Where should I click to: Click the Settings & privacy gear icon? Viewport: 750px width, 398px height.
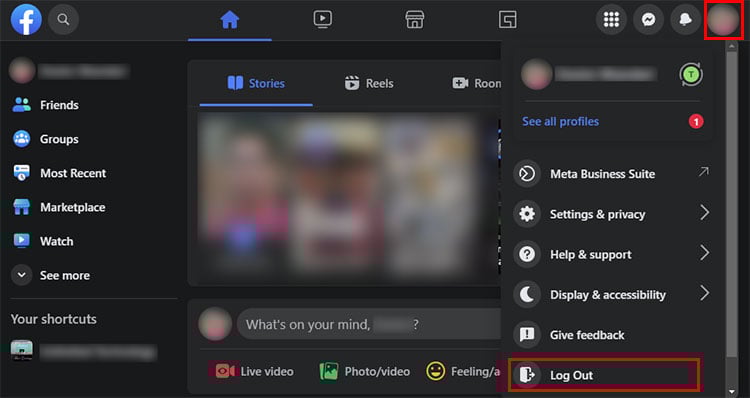click(x=527, y=214)
